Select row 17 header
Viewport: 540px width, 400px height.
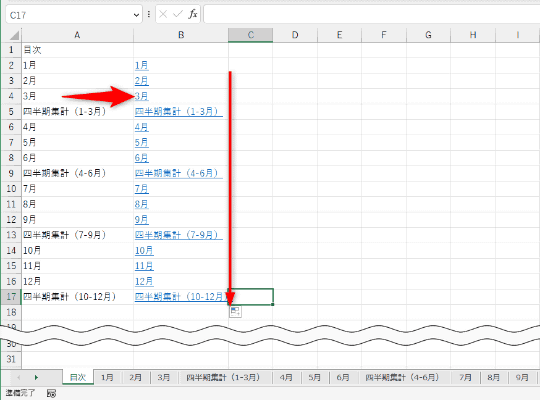tap(11, 297)
